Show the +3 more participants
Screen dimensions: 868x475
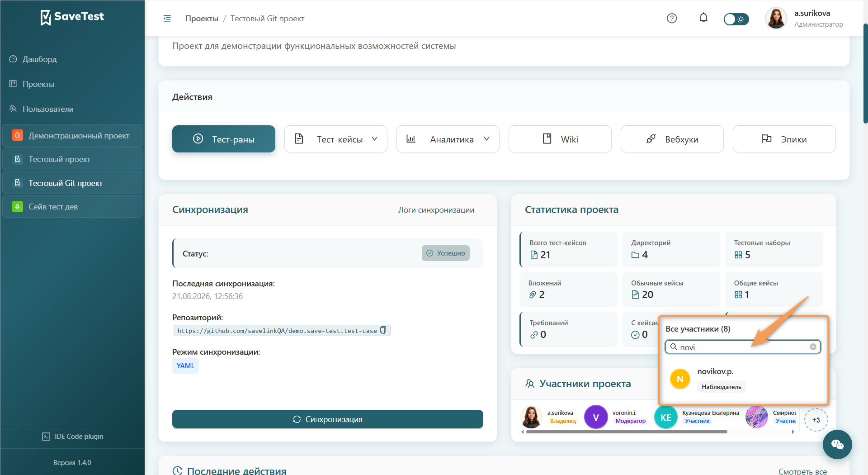point(816,420)
